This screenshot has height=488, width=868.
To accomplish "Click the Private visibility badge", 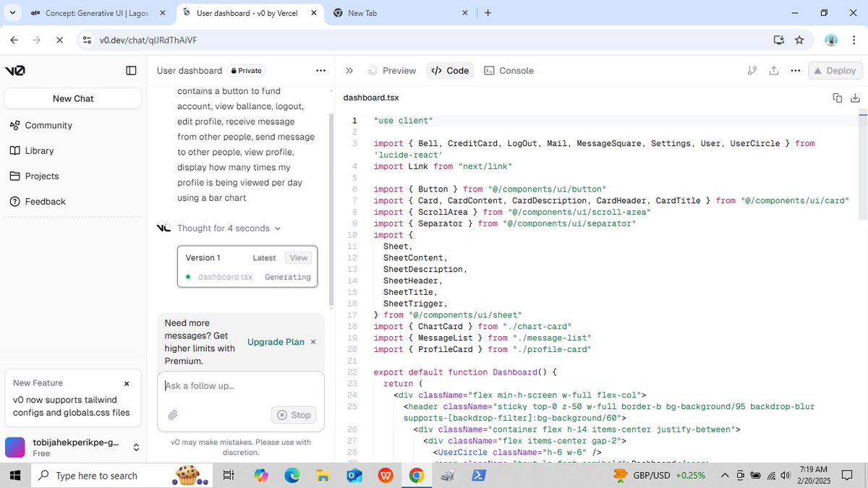I will coord(247,71).
